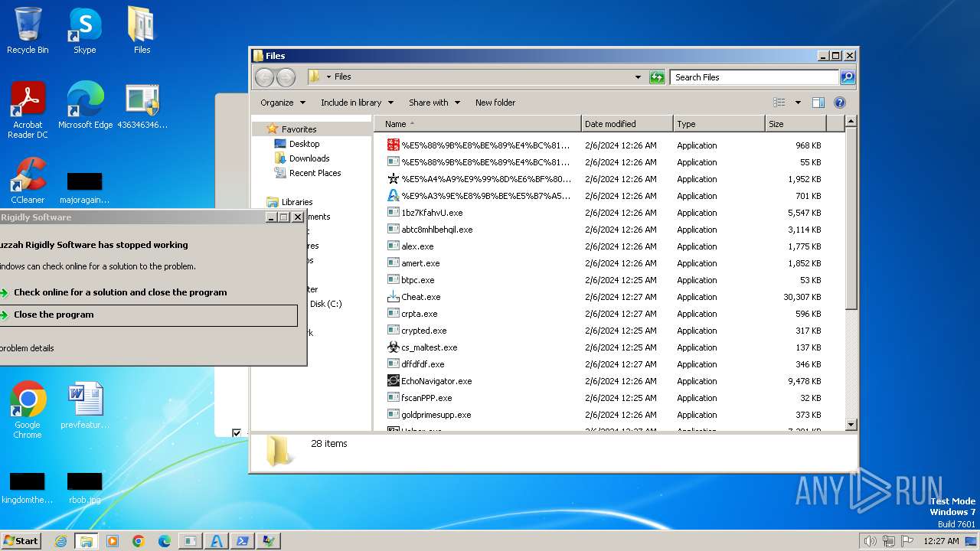The height and width of the screenshot is (551, 980).
Task: Select Downloads in Favorites
Action: pos(309,158)
